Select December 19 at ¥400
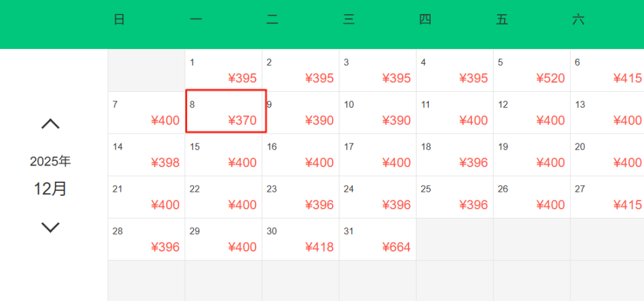The width and height of the screenshot is (644, 301). coord(531,155)
